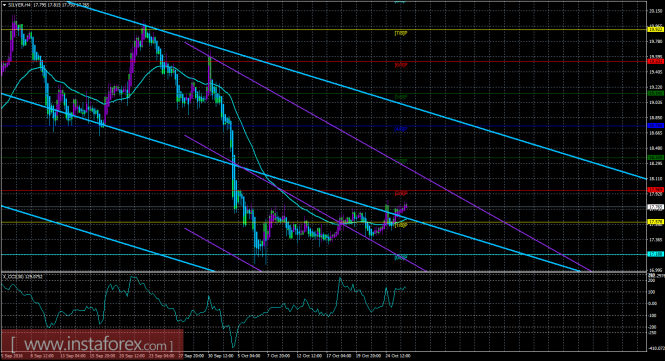Click the lower green 18.359 price level tag

point(655,157)
